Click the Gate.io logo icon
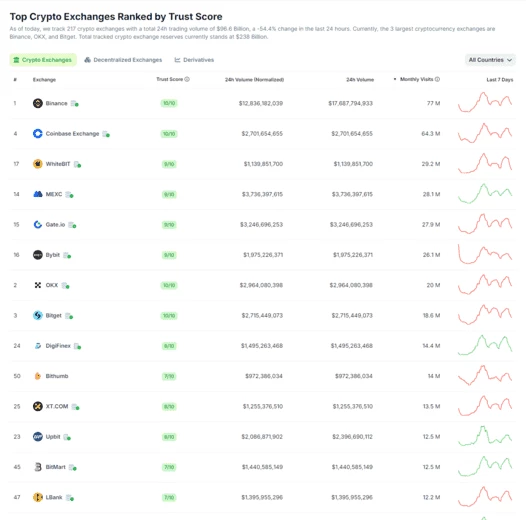Image resolution: width=526 pixels, height=520 pixels. coord(38,224)
